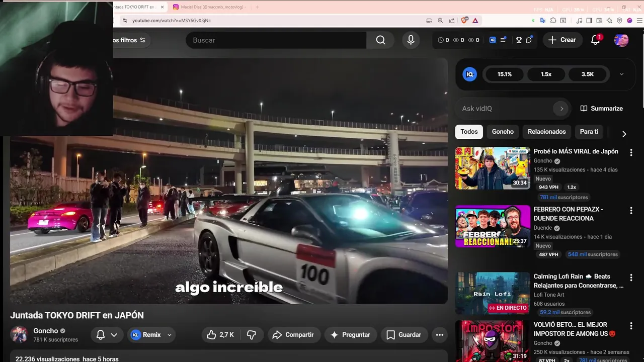The width and height of the screenshot is (644, 362).
Task: Click the Preguntar button
Action: pyautogui.click(x=350, y=335)
